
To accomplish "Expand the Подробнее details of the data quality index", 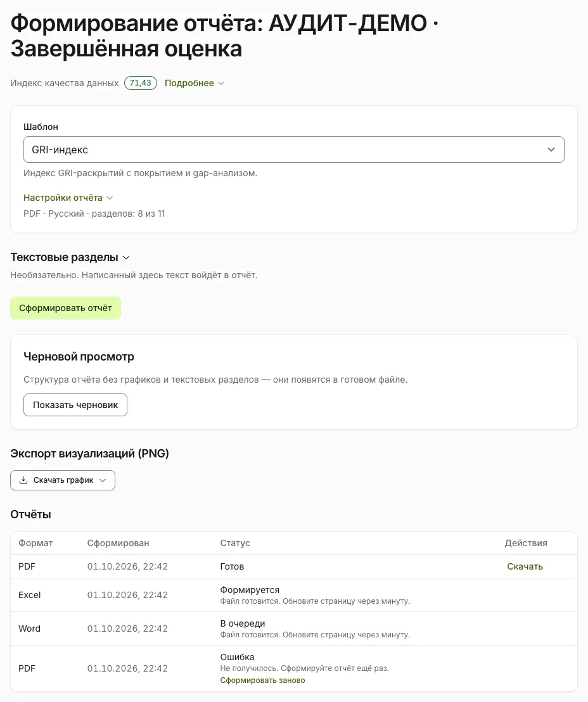I will coord(195,83).
